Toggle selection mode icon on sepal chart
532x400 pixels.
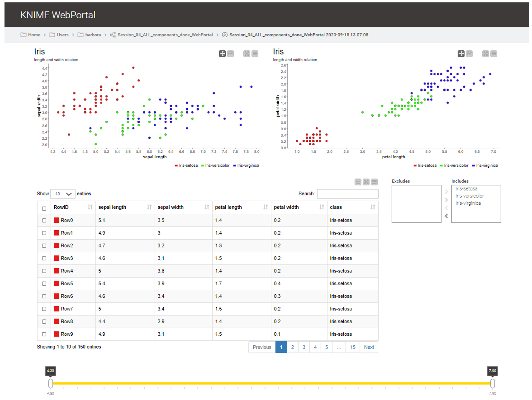pos(231,54)
